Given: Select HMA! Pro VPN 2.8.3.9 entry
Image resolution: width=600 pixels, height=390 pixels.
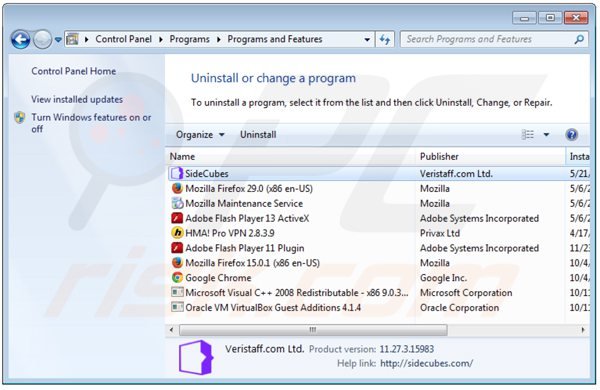Looking at the screenshot, I should point(230,233).
